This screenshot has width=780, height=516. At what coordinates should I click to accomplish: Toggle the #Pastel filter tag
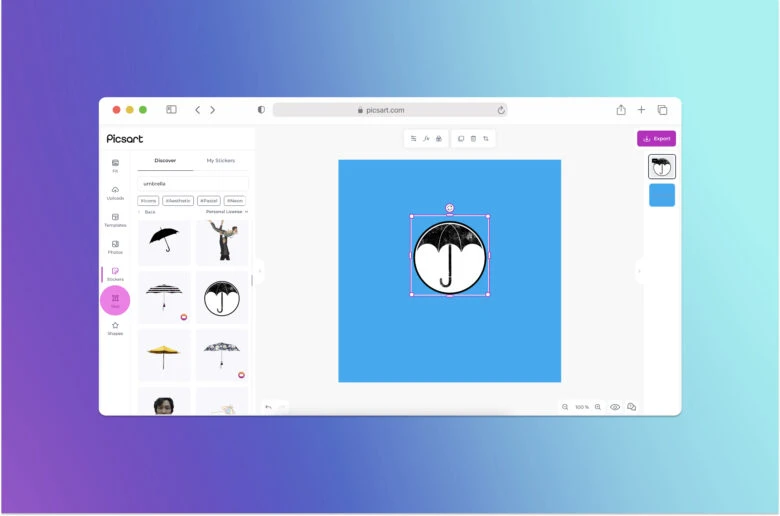(208, 201)
